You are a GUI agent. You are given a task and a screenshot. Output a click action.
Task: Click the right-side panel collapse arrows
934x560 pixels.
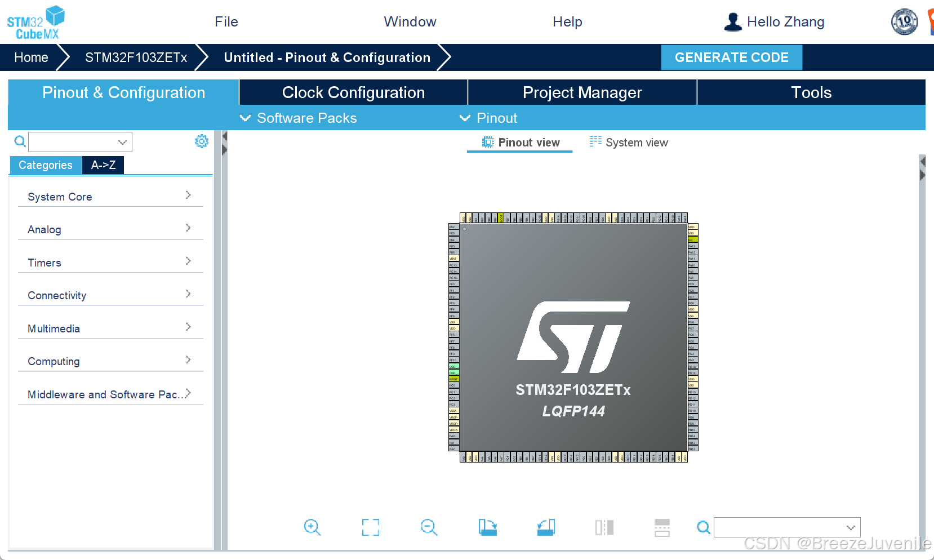point(923,168)
